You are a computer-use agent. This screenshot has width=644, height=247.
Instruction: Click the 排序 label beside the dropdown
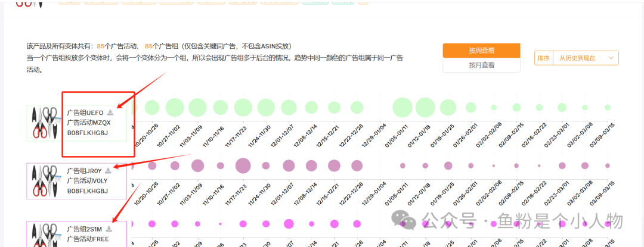tap(543, 58)
